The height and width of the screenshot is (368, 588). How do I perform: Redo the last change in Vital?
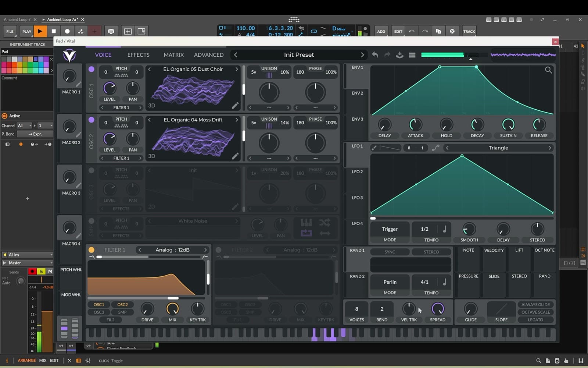click(x=387, y=55)
